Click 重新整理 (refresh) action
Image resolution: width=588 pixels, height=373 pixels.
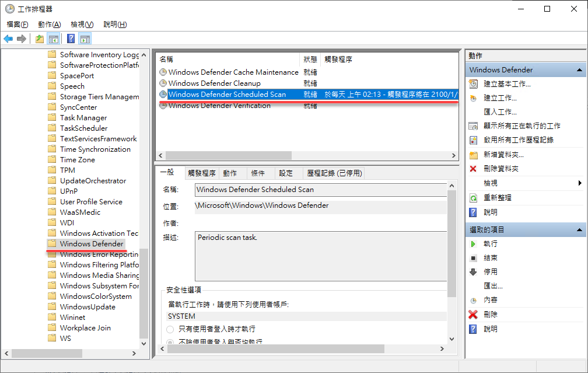(497, 198)
